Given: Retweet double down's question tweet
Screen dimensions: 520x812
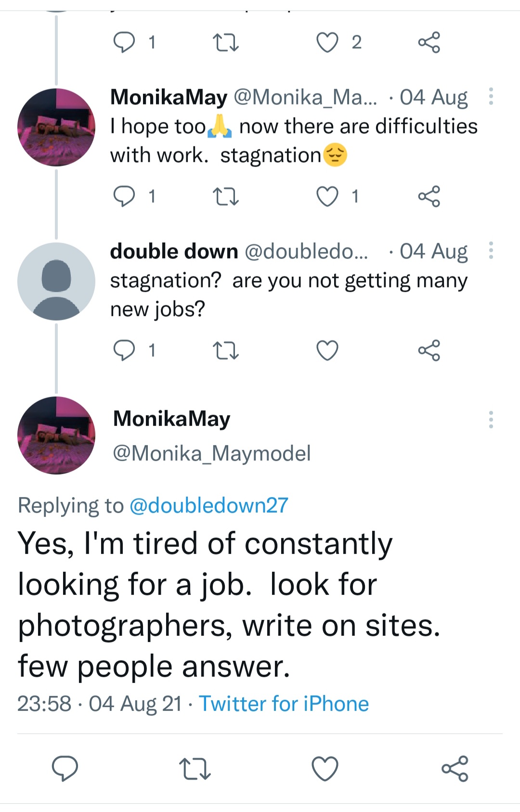Looking at the screenshot, I should point(225,350).
